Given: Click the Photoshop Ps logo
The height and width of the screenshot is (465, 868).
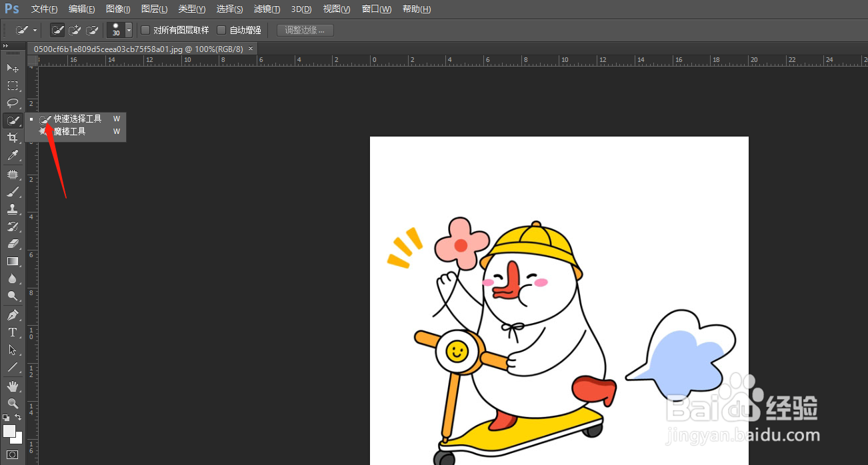Looking at the screenshot, I should click(x=11, y=9).
